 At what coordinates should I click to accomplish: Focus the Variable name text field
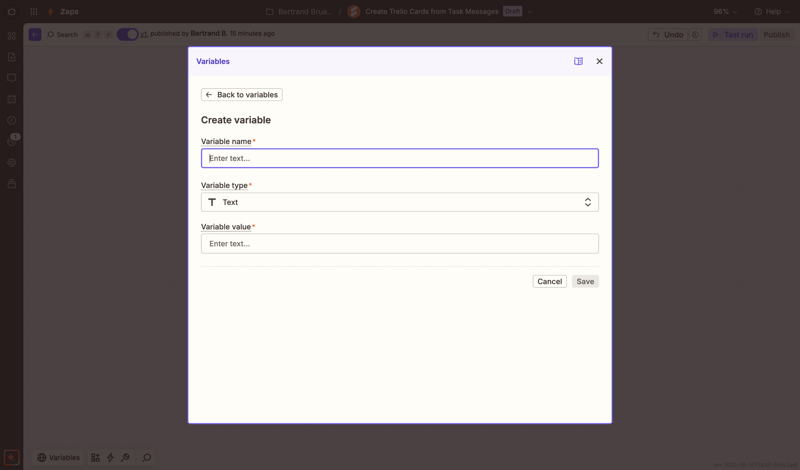tap(399, 158)
